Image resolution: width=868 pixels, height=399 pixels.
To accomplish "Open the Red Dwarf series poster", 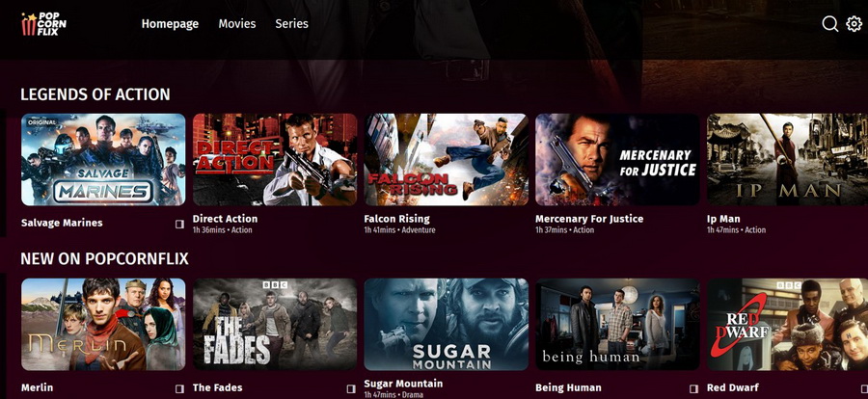I will (787, 324).
